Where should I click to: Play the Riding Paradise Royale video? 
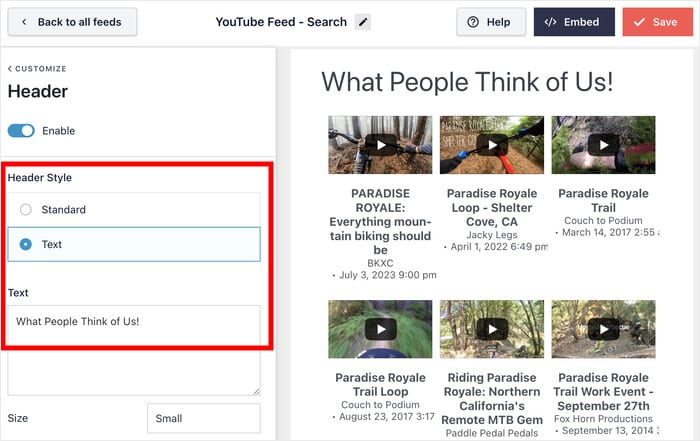point(491,329)
